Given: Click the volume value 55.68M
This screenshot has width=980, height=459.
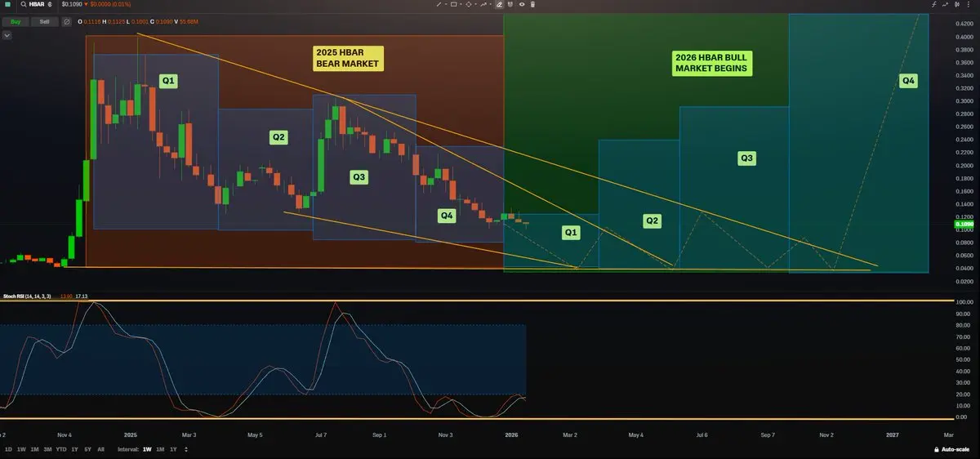Looking at the screenshot, I should click(x=189, y=21).
